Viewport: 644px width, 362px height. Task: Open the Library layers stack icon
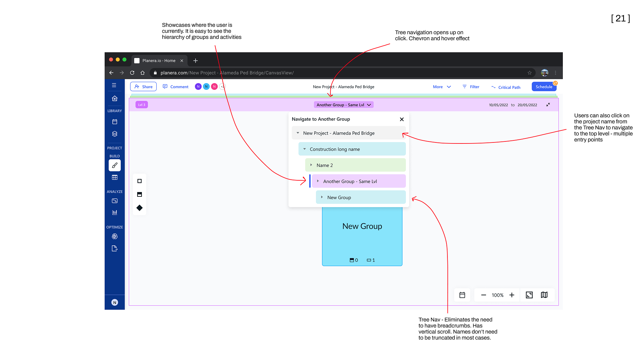[115, 134]
